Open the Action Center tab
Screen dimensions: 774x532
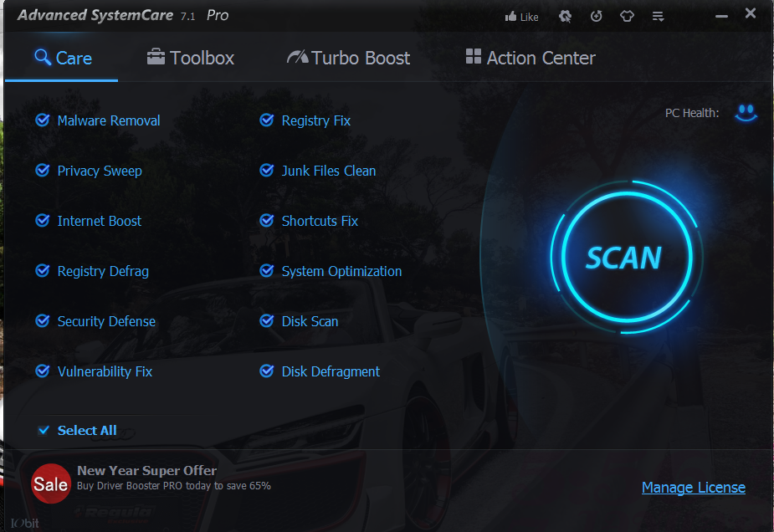[x=531, y=59]
